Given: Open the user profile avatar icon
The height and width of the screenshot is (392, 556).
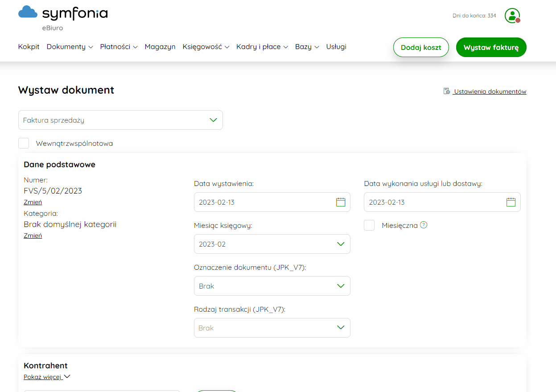Looking at the screenshot, I should (512, 16).
